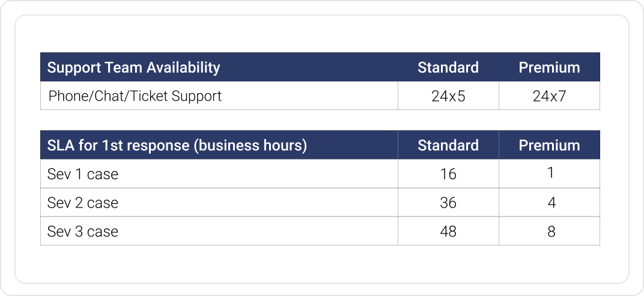Select the Premium header in the availability table
This screenshot has height=296, width=644.
coord(549,67)
